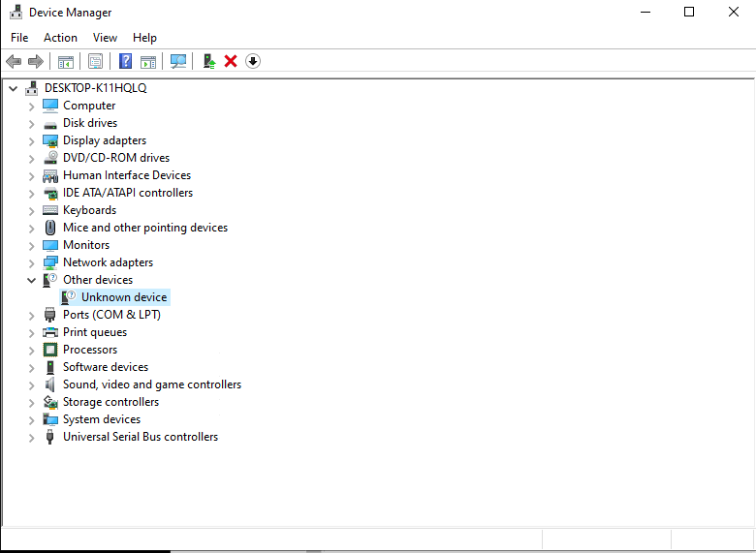Select the Display adapters category icon

pos(50,140)
